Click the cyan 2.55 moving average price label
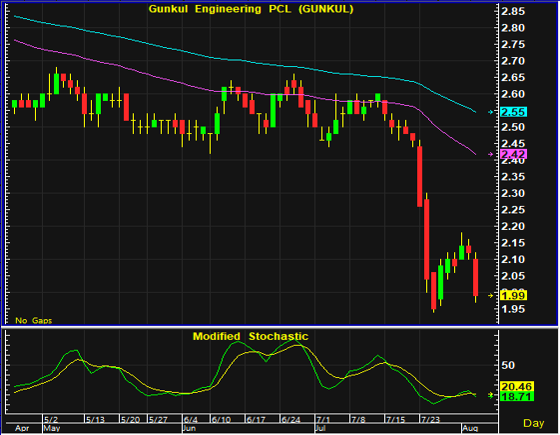Screen dimensions: 560x435 pyautogui.click(x=514, y=112)
